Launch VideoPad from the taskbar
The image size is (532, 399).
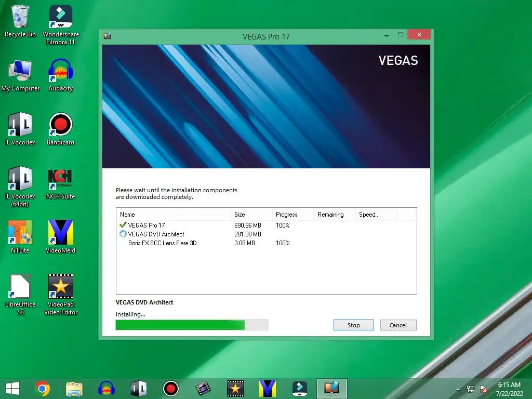tap(235, 389)
